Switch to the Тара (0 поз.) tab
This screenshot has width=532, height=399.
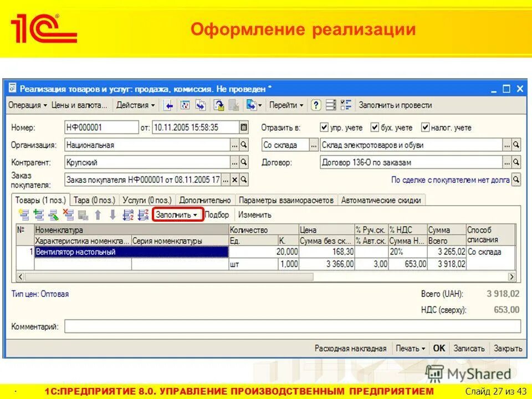[x=94, y=200]
